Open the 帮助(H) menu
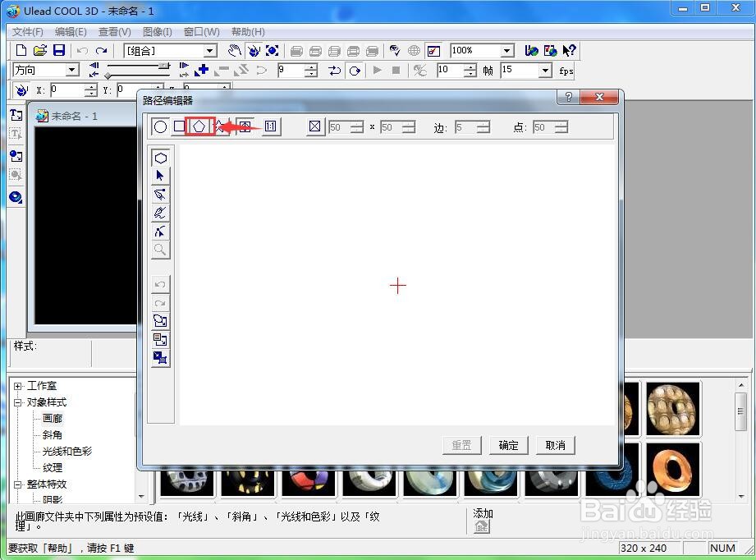The width and height of the screenshot is (756, 560). pos(248,32)
